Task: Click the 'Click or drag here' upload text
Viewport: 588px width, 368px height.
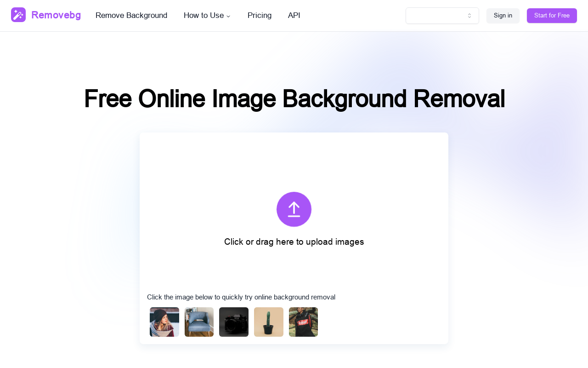Action: click(294, 242)
